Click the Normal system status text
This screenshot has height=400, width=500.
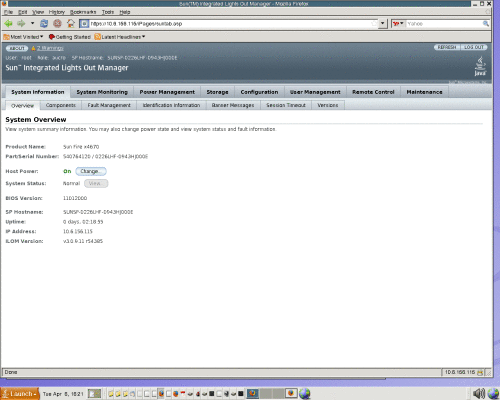(71, 184)
